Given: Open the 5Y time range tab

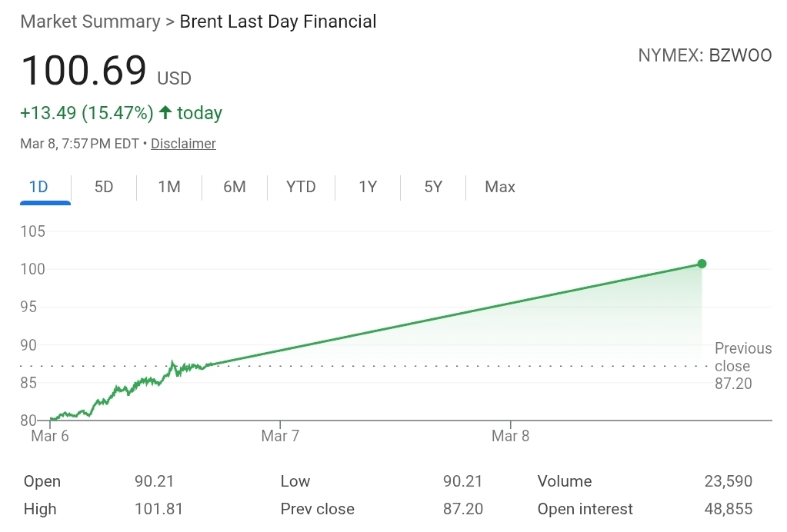Looking at the screenshot, I should 433,187.
